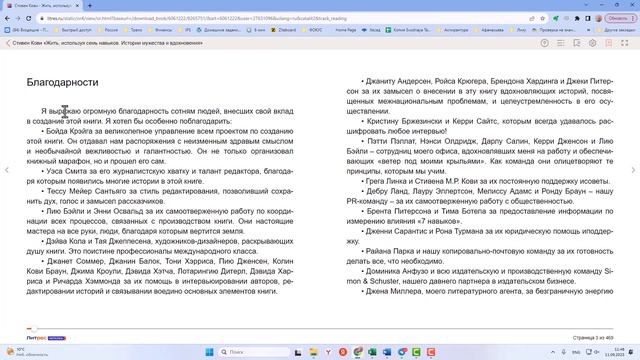Viewport: 640px width, 360px height.
Task: Open Chrome from the taskbar
Action: 358,352
